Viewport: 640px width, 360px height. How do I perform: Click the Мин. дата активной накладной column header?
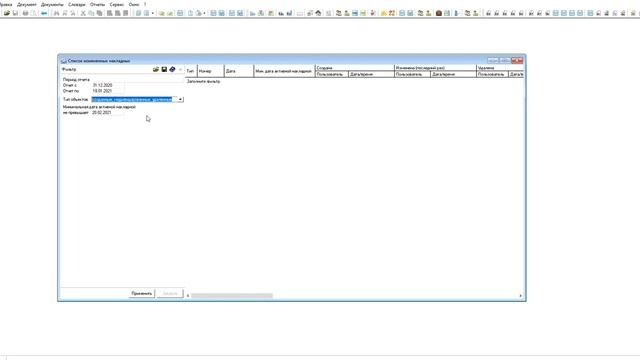284,71
